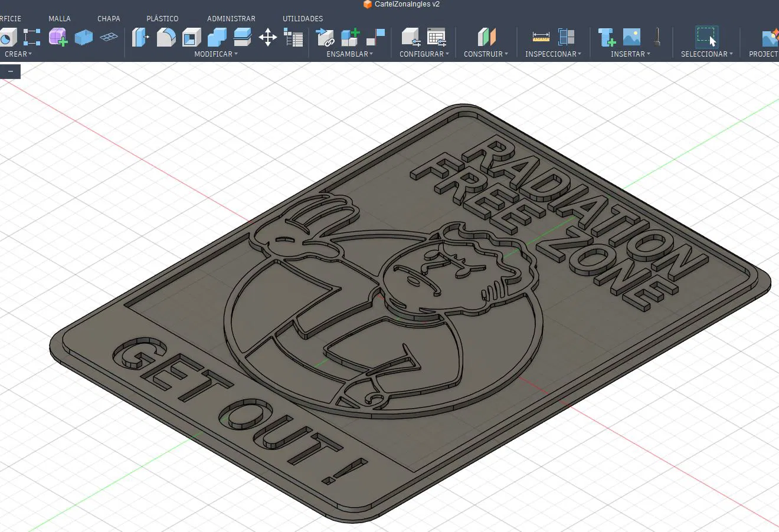779x532 pixels.
Task: Collapse the panel using the minus button
Action: point(10,72)
